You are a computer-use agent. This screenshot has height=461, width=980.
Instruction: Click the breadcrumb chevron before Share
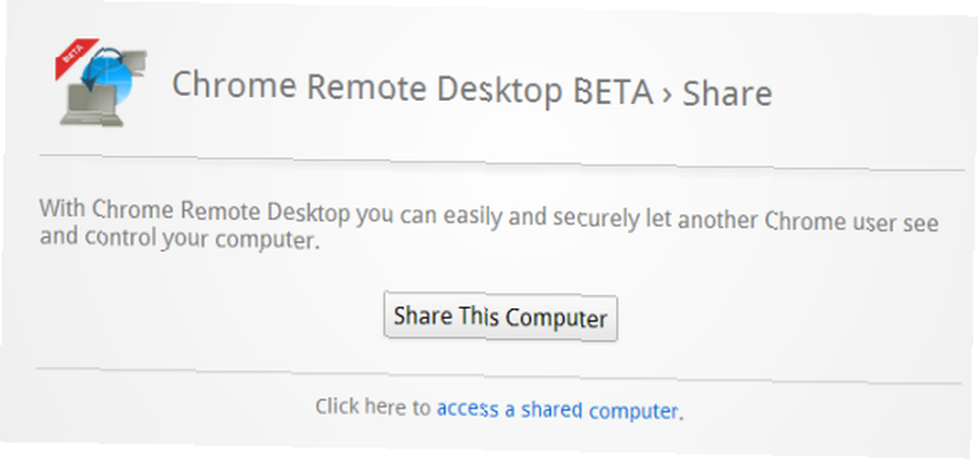(x=666, y=94)
